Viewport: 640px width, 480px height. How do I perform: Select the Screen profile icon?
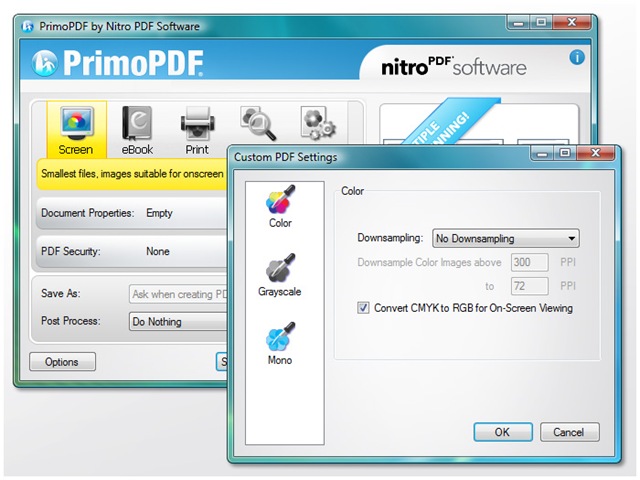(x=77, y=130)
